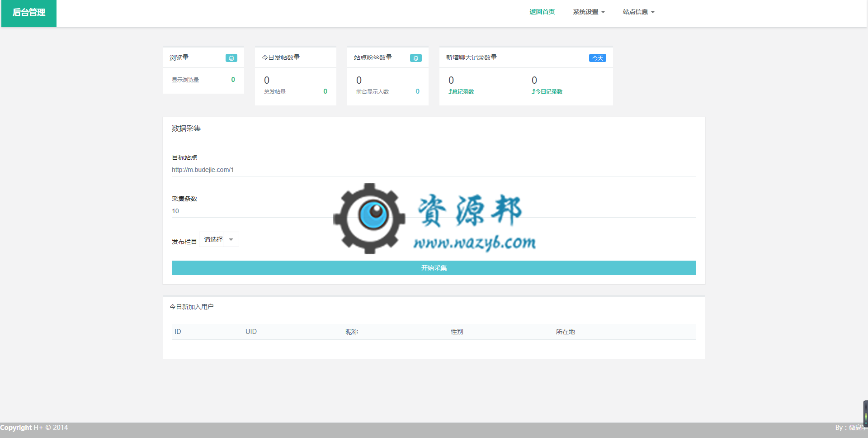
Task: Click the 今日发帖数量 card title
Action: (x=281, y=57)
